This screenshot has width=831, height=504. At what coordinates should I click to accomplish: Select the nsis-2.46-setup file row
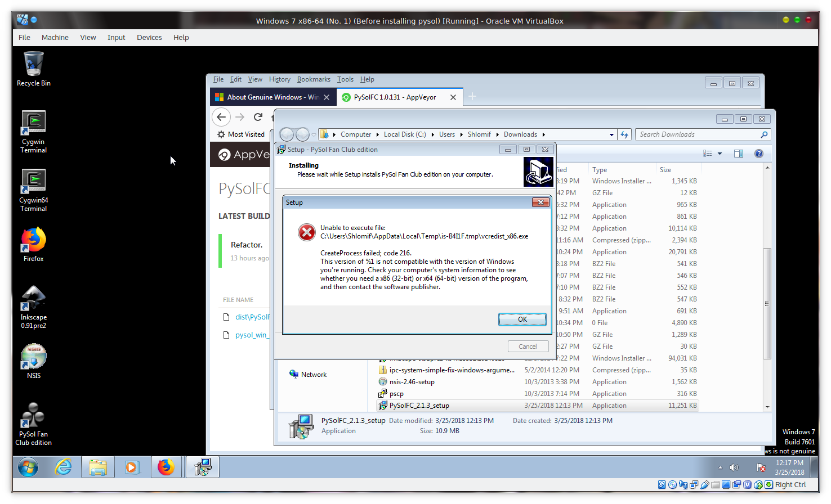(538, 382)
